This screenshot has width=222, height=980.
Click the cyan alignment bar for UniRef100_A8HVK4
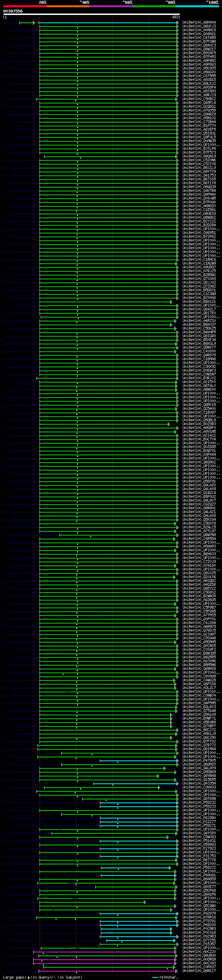[108, 23]
